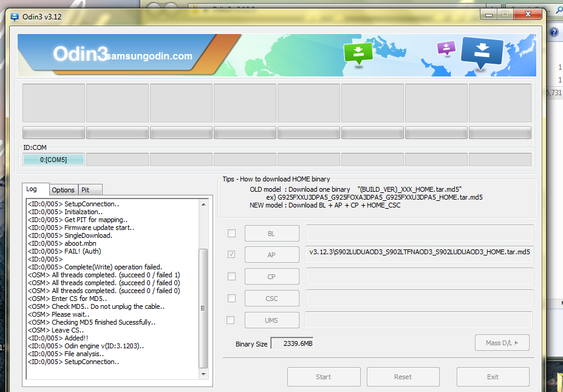Click the 'ID:COM' label
Image resolution: width=563 pixels, height=392 pixels.
[x=35, y=147]
